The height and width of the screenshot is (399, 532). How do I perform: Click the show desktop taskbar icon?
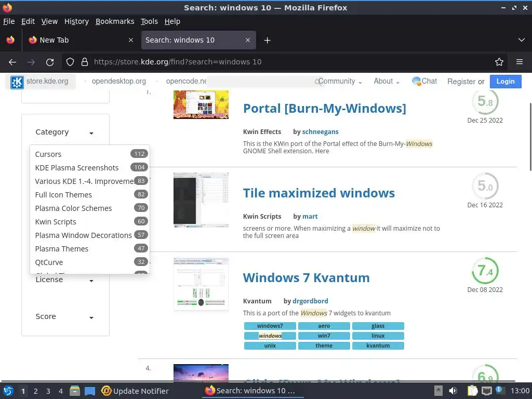[x=90, y=391]
